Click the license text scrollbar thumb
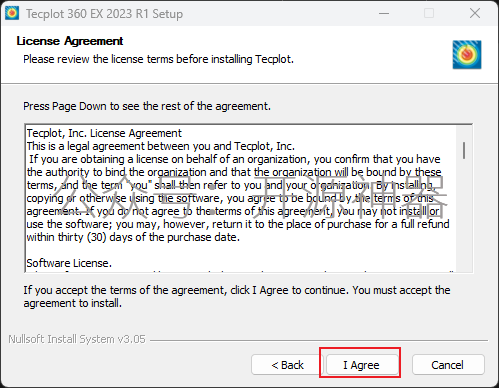 [464, 150]
